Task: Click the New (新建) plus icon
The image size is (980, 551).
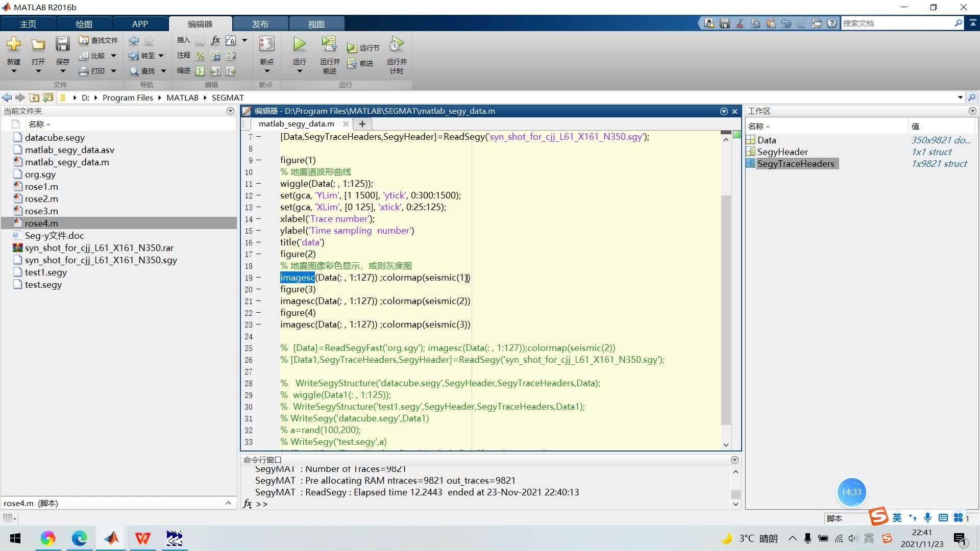Action: click(14, 44)
